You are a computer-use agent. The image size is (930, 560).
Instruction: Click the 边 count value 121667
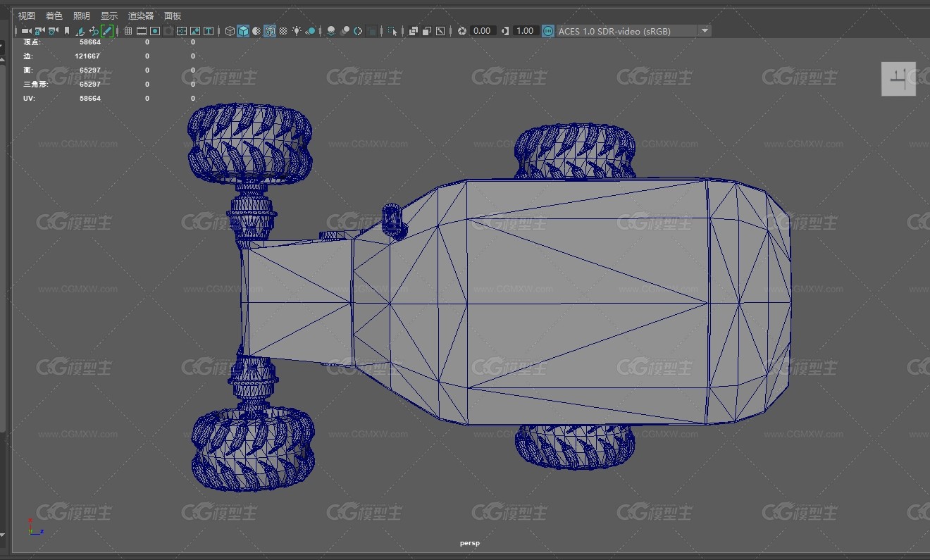click(x=87, y=56)
